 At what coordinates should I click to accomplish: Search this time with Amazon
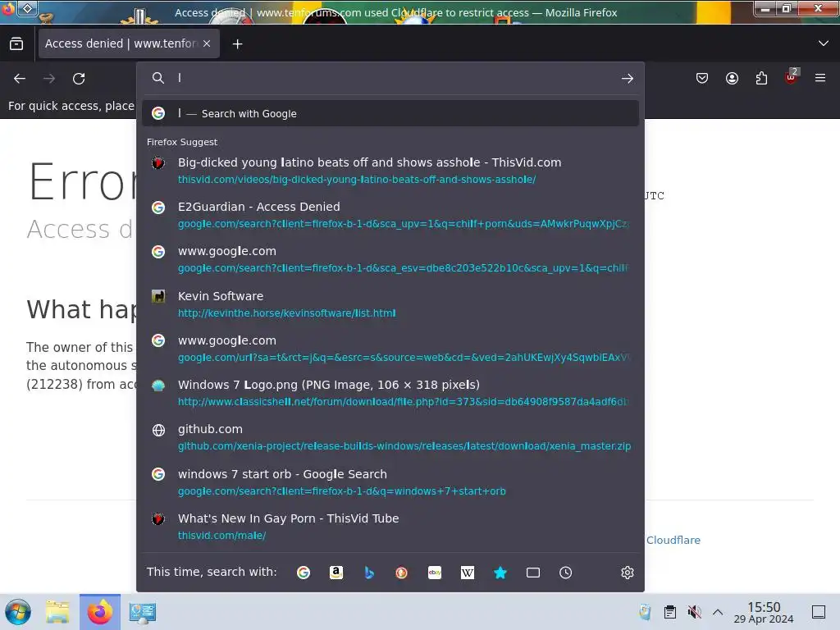[x=336, y=573]
